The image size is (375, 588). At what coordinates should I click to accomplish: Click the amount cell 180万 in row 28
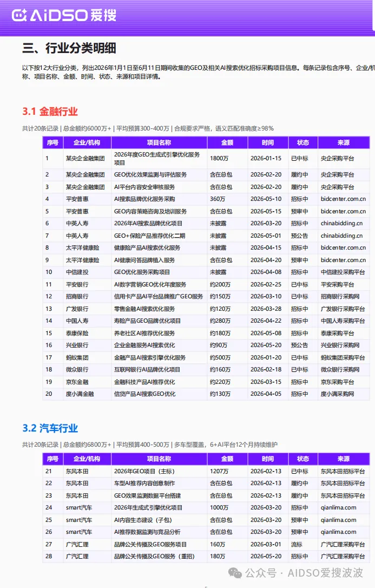(x=218, y=556)
